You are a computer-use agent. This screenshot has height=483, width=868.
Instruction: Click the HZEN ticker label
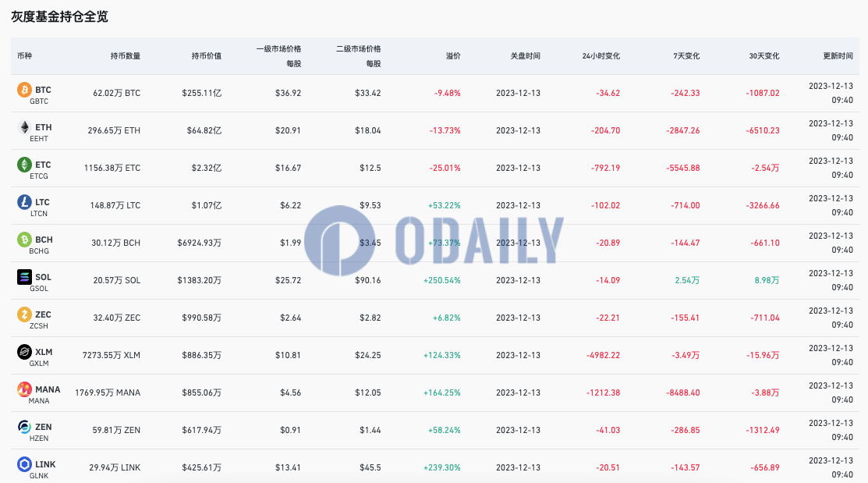[39, 439]
